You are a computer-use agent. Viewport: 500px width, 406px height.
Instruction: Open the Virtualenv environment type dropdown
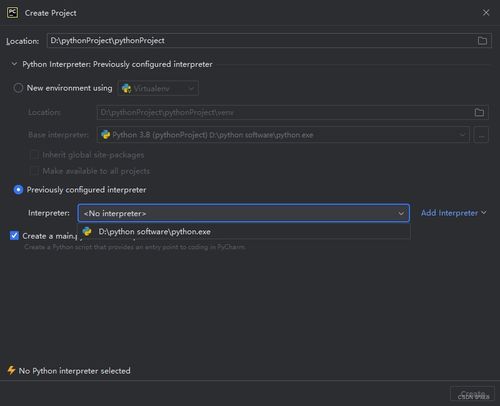point(158,88)
